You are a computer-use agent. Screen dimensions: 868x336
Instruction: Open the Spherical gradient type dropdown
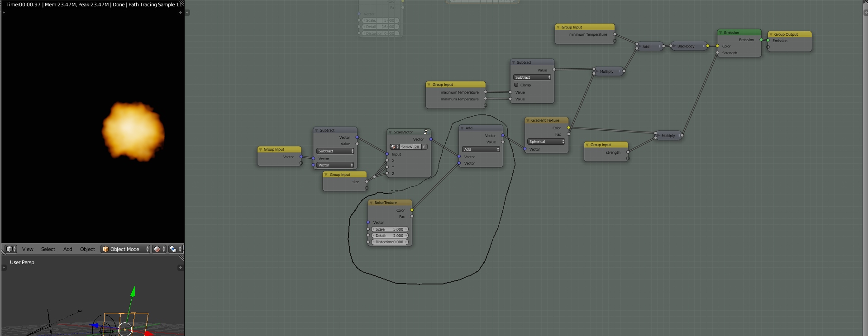coord(546,142)
